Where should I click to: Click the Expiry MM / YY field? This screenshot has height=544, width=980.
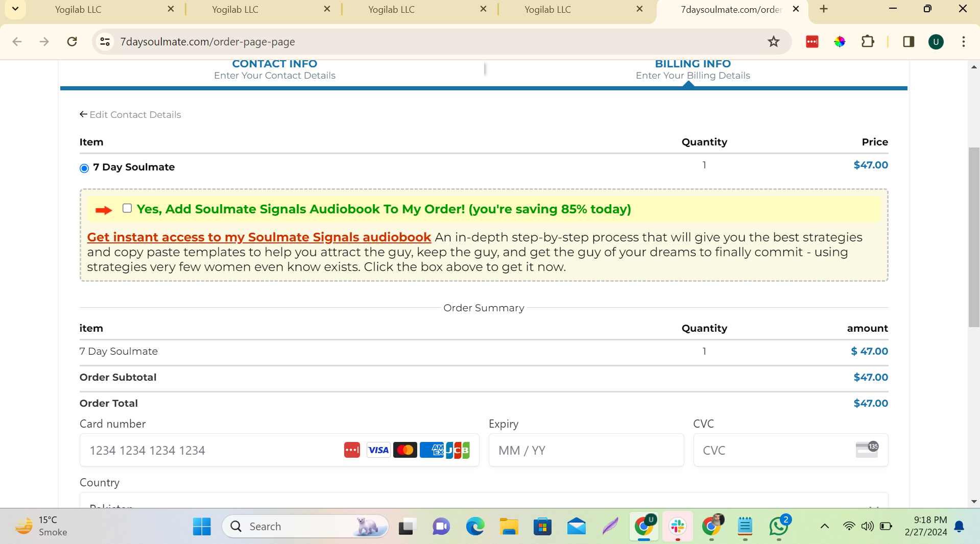[586, 450]
